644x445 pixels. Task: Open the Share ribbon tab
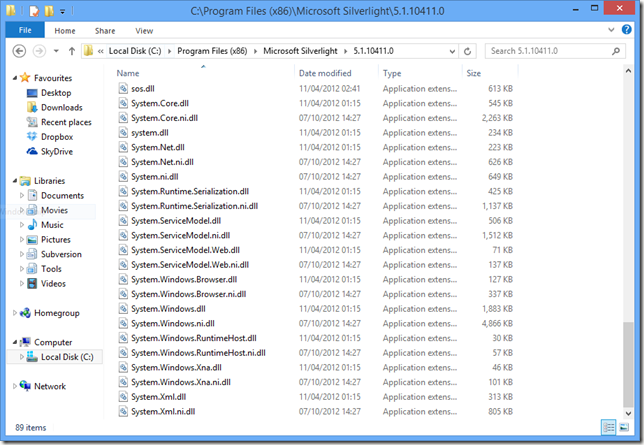105,31
